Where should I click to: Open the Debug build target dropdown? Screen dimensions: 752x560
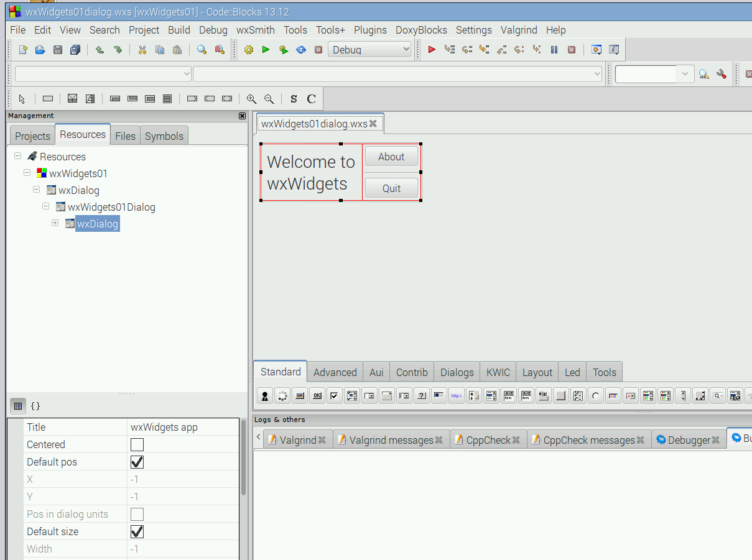click(407, 49)
